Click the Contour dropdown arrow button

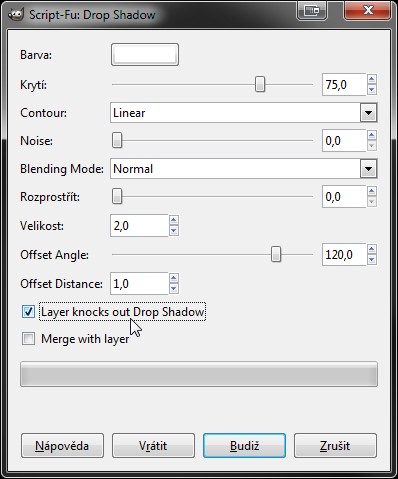(368, 113)
